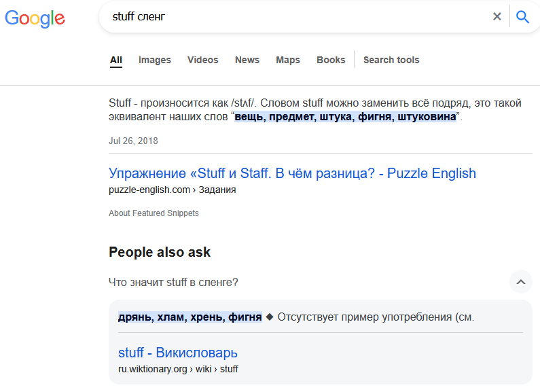Select the All results tab
540x392 pixels.
(x=116, y=60)
